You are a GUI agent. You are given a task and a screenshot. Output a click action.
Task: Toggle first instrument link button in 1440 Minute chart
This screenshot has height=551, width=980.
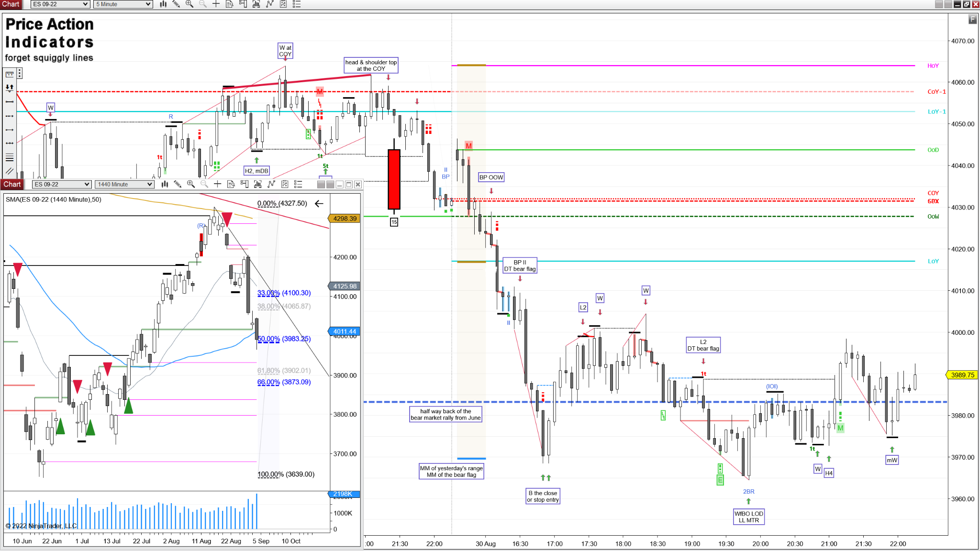click(321, 185)
